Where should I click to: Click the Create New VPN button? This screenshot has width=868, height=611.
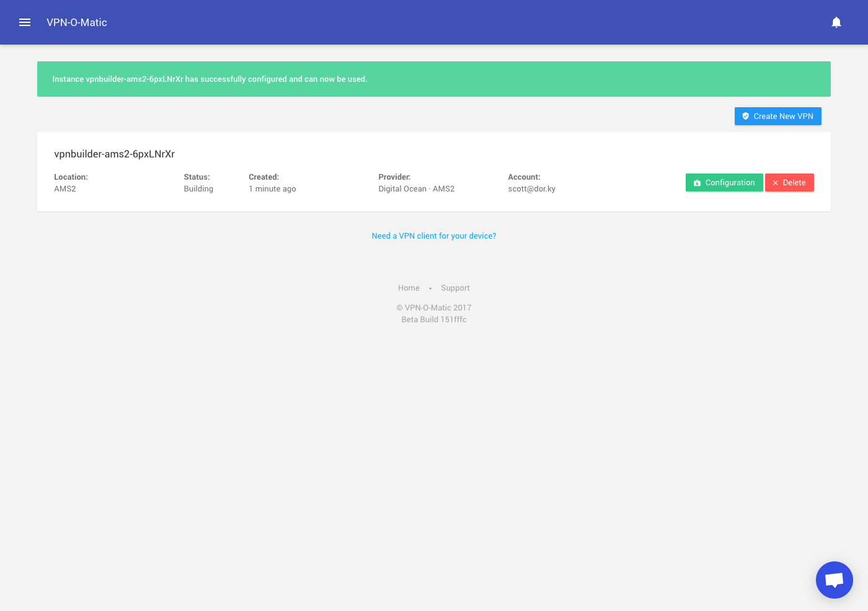click(x=777, y=116)
